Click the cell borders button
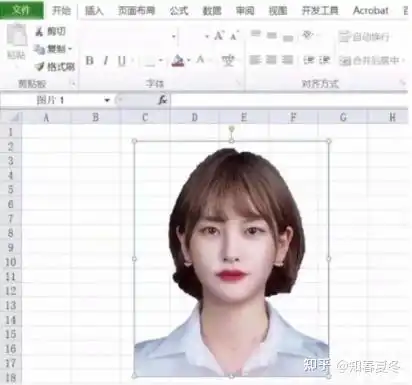 [150, 61]
